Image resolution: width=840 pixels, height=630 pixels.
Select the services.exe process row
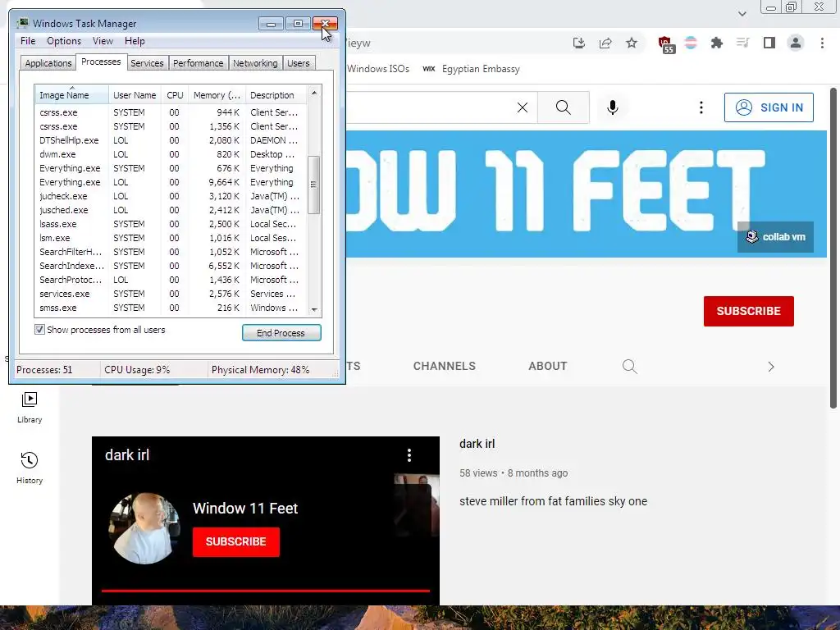pyautogui.click(x=171, y=294)
